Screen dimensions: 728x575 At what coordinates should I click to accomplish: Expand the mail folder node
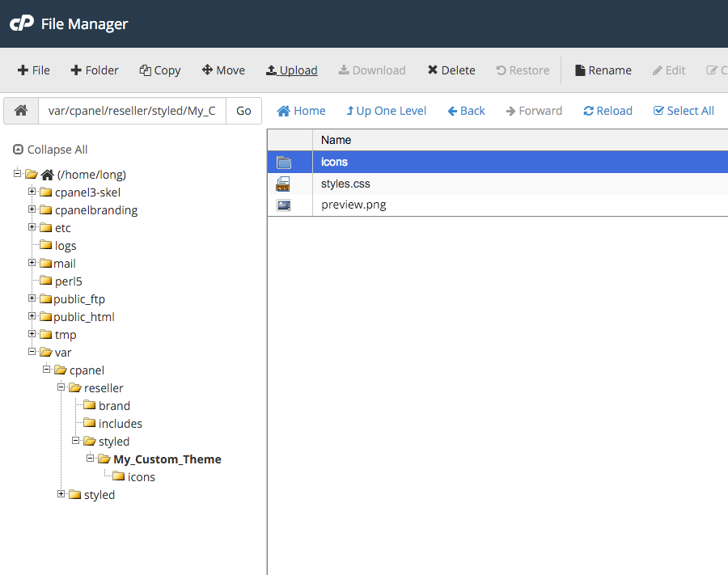click(32, 263)
